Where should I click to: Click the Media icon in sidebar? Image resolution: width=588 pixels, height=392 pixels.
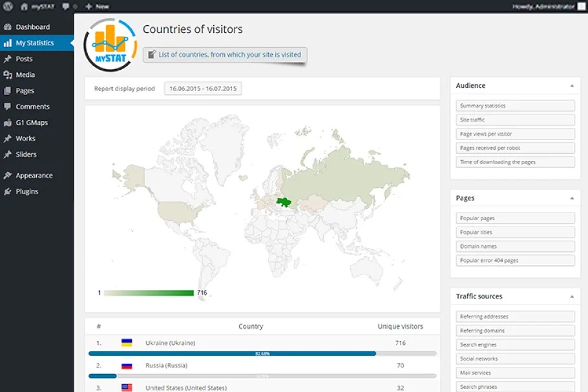pyautogui.click(x=8, y=75)
